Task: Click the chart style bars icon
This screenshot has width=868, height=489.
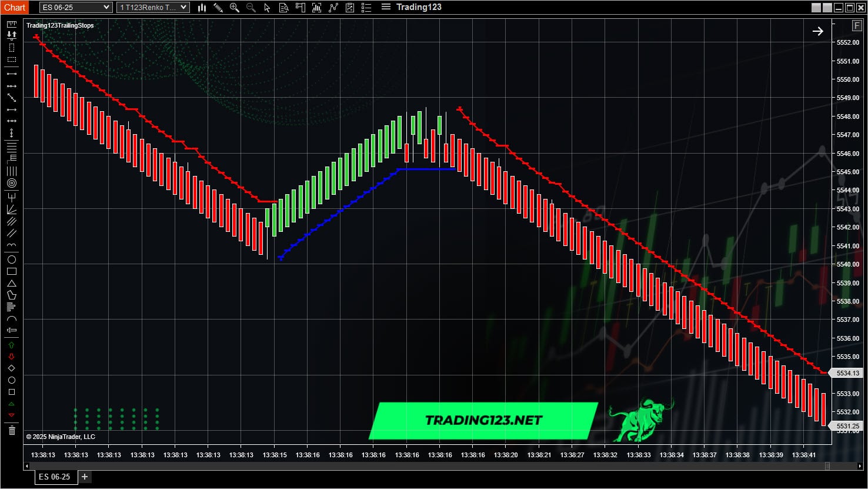Action: [x=202, y=7]
